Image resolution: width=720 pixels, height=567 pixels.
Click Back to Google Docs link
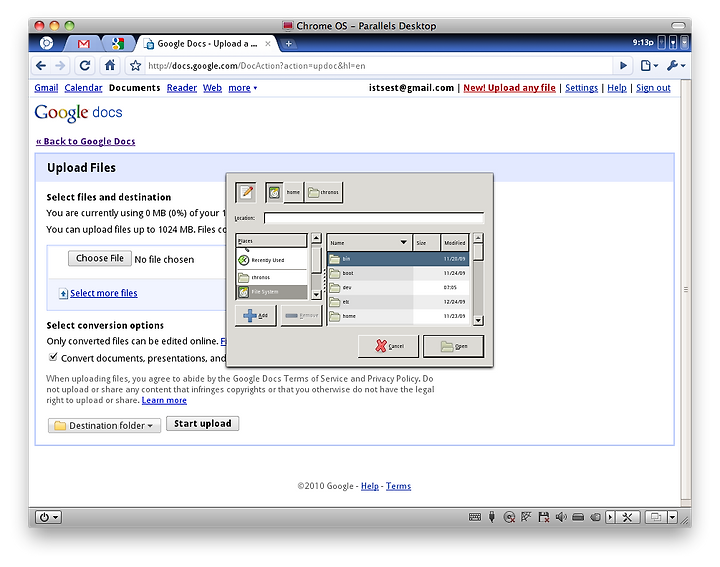tap(85, 141)
